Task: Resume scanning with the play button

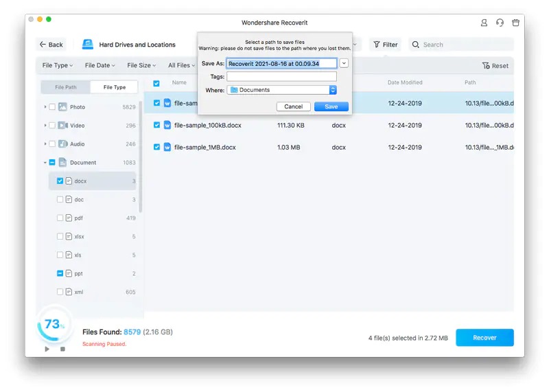Action: [47, 349]
